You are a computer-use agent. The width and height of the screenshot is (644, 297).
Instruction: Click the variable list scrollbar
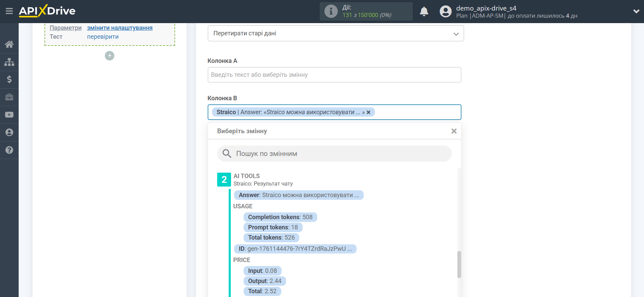459,264
